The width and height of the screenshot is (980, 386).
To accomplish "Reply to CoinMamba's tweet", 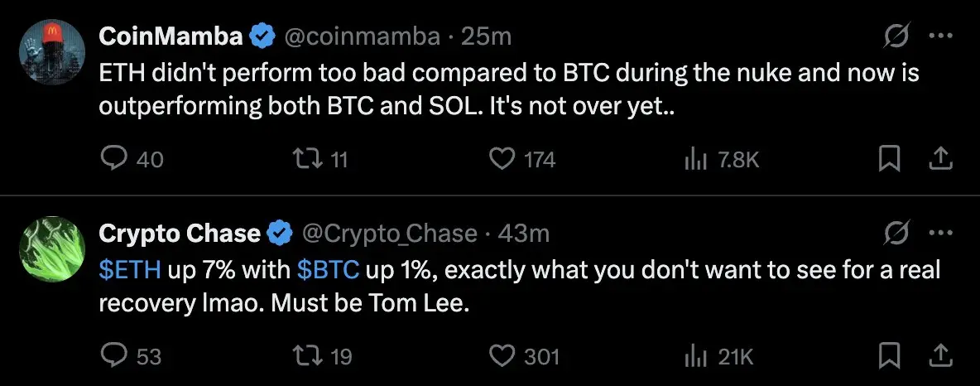I will pos(113,158).
